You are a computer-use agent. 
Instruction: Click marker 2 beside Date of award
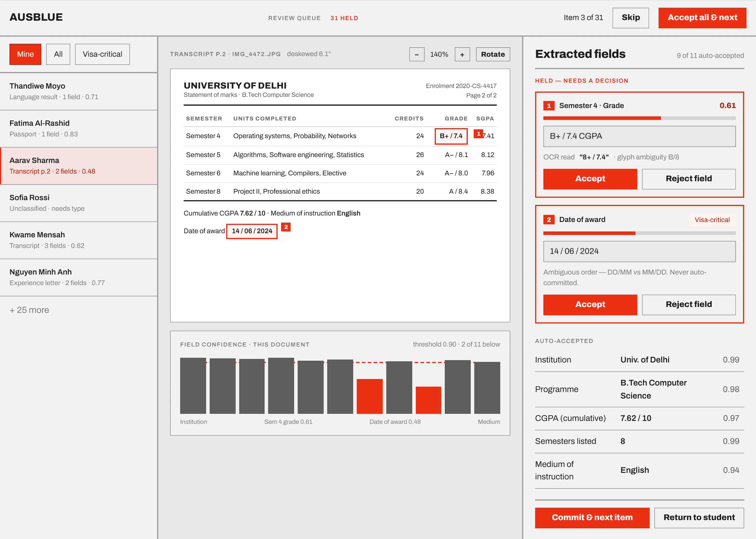(x=285, y=227)
